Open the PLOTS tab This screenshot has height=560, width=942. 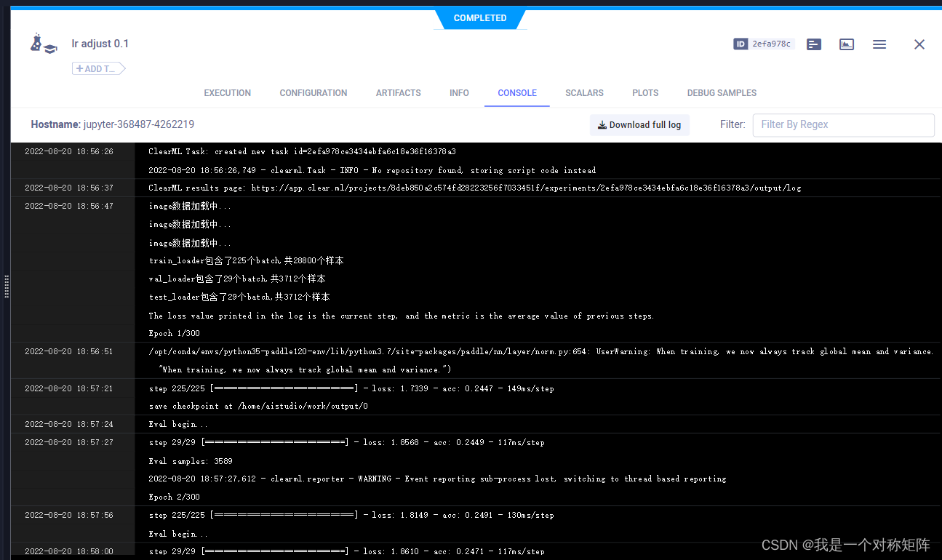[645, 93]
